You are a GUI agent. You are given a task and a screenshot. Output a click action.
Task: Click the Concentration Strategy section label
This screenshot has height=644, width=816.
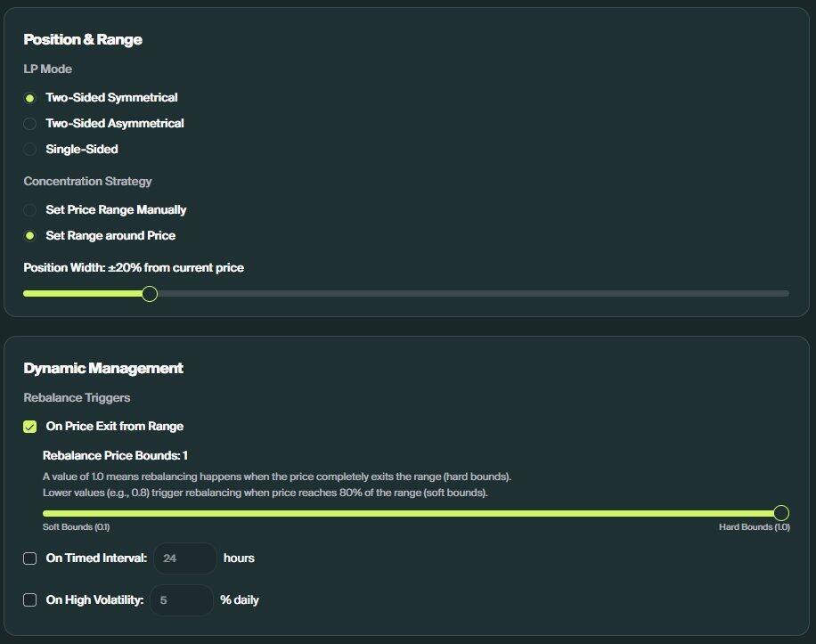click(x=87, y=182)
